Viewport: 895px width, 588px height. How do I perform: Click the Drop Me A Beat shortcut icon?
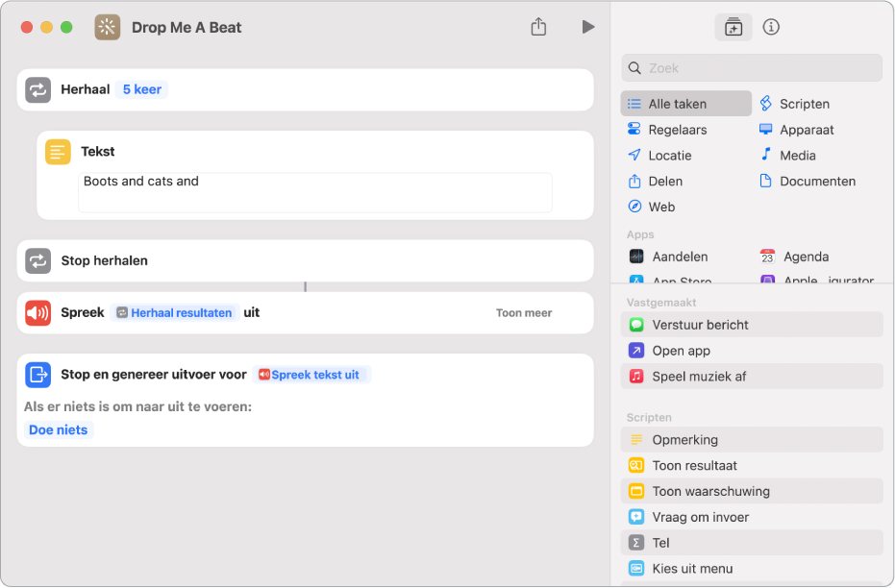pyautogui.click(x=108, y=27)
